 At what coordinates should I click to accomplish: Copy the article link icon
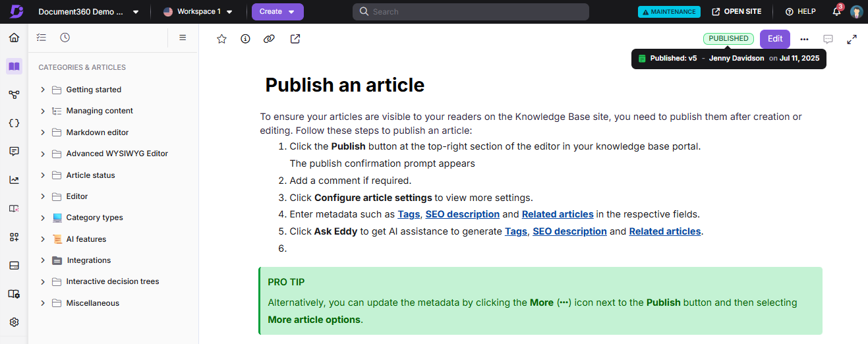tap(269, 39)
